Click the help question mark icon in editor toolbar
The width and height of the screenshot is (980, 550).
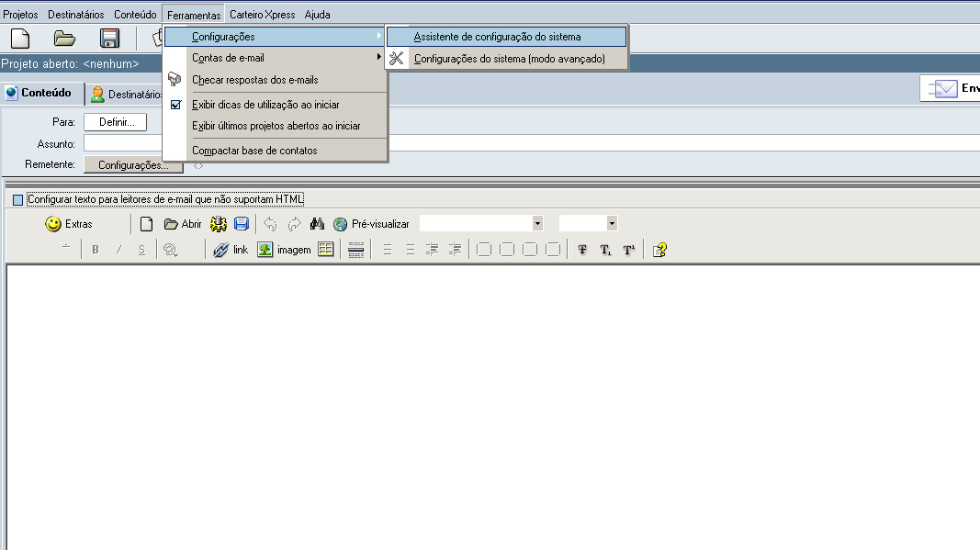[x=660, y=250]
